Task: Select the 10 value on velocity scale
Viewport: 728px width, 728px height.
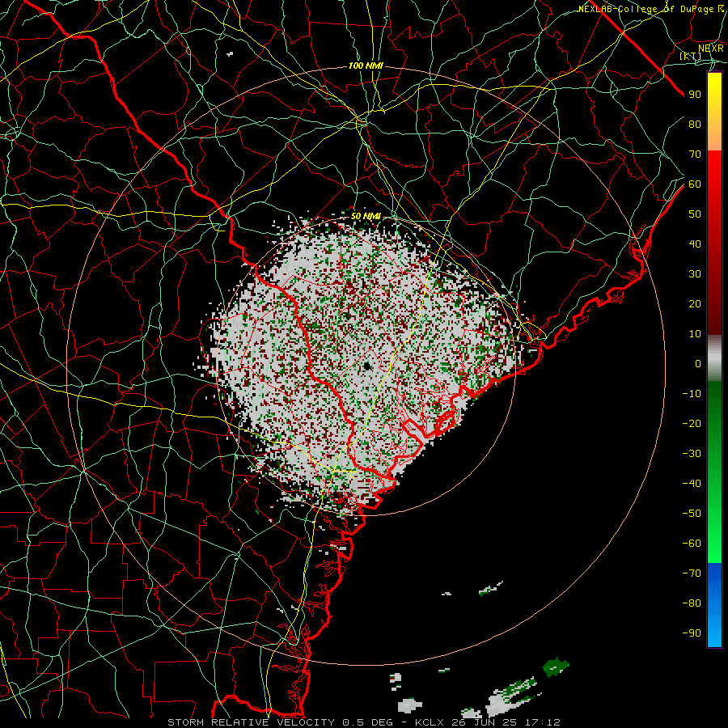Action: [695, 334]
